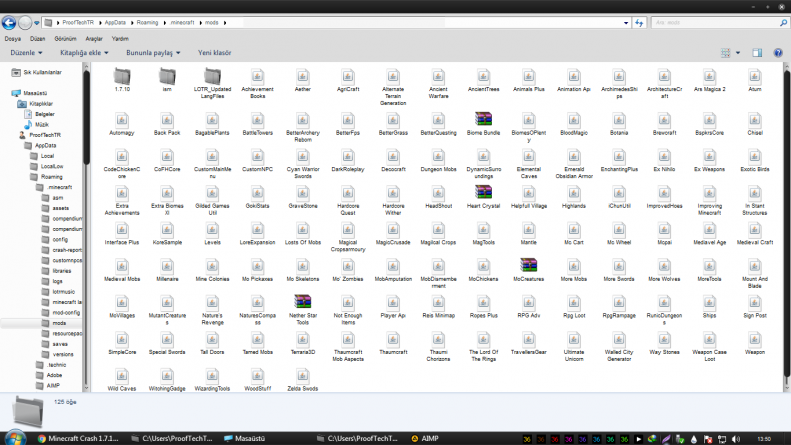Select the Not Enough Items file
The width and height of the screenshot is (791, 445).
point(348,310)
